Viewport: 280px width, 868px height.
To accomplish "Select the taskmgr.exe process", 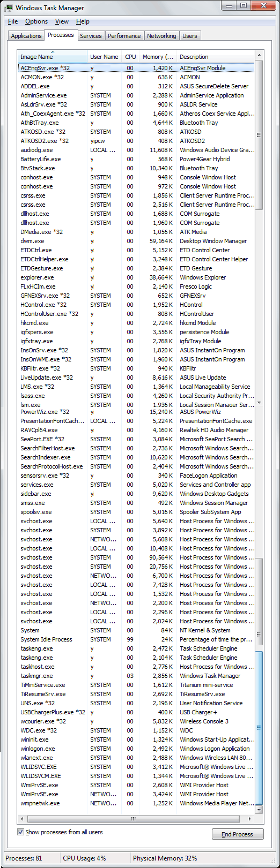I will 136,676.
